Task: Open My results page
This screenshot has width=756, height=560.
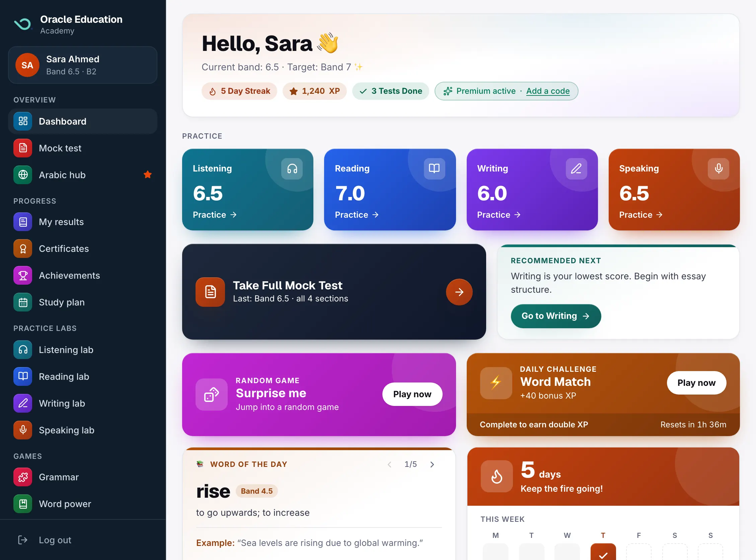Action: click(x=82, y=222)
